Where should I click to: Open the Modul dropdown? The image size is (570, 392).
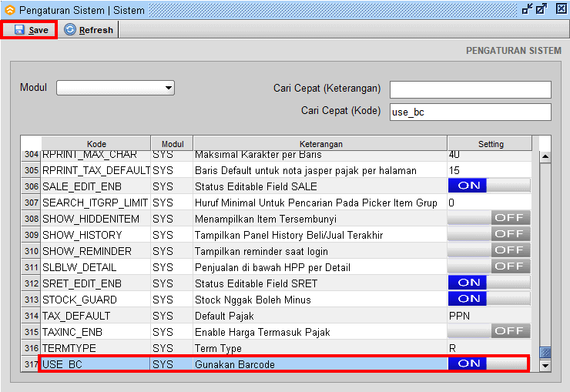tap(116, 88)
